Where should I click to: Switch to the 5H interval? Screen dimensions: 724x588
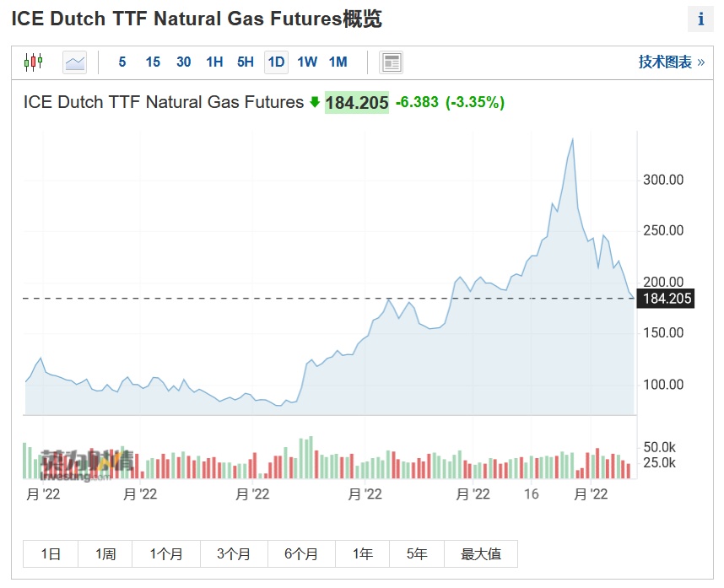tap(245, 62)
